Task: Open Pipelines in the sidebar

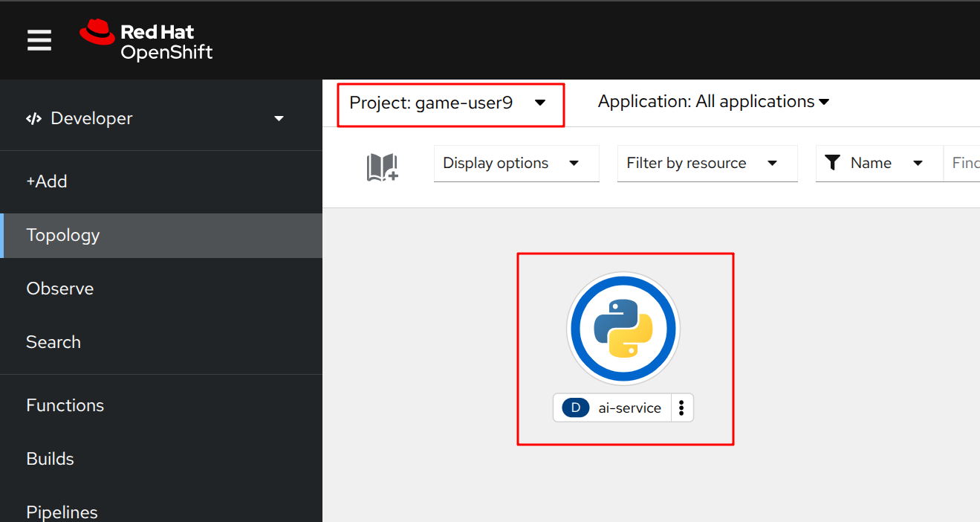Action: 161,512
